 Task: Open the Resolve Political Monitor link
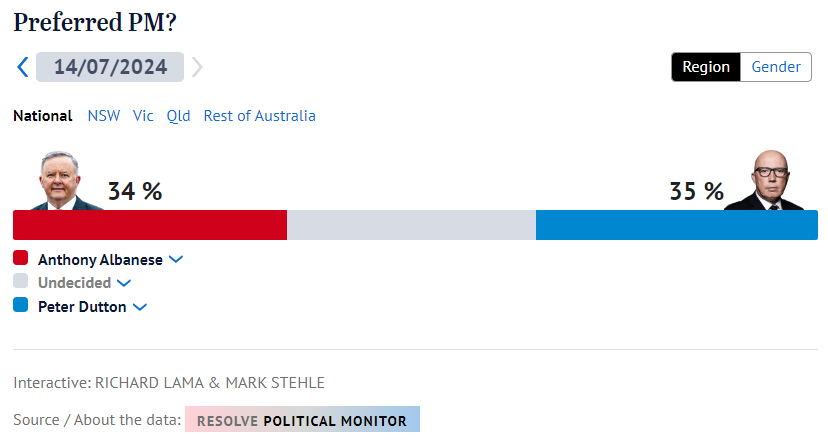(302, 420)
